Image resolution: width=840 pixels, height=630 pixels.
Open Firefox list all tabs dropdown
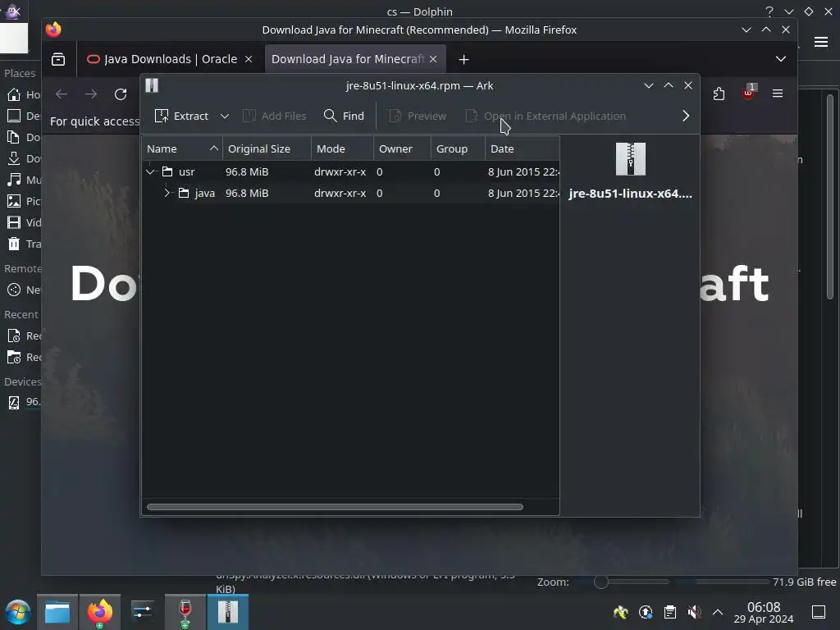[x=781, y=59]
